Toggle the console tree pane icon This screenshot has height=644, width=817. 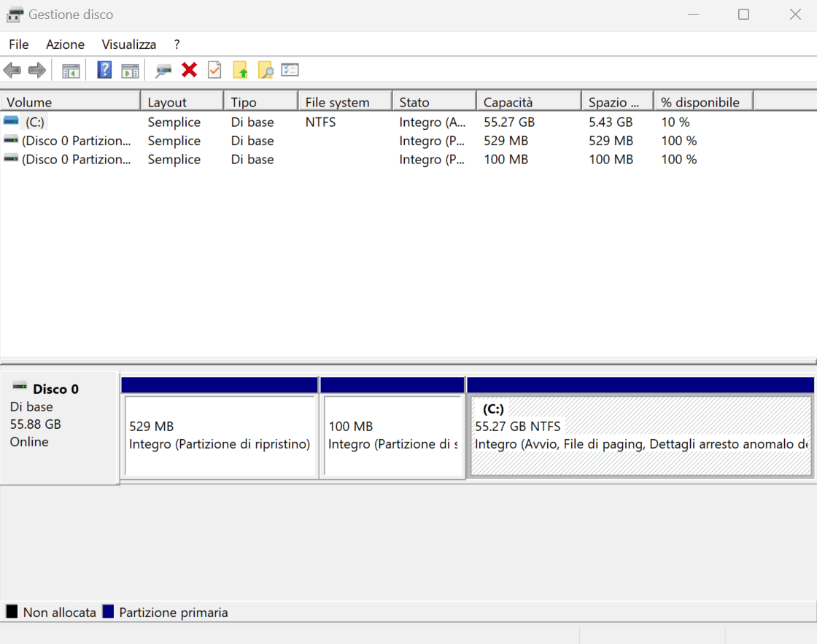point(71,70)
